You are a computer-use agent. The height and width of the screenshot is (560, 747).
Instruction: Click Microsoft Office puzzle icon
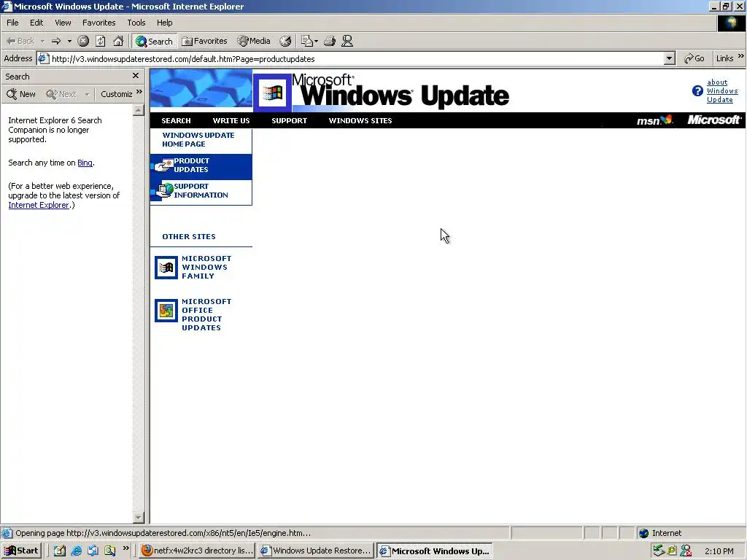[166, 311]
